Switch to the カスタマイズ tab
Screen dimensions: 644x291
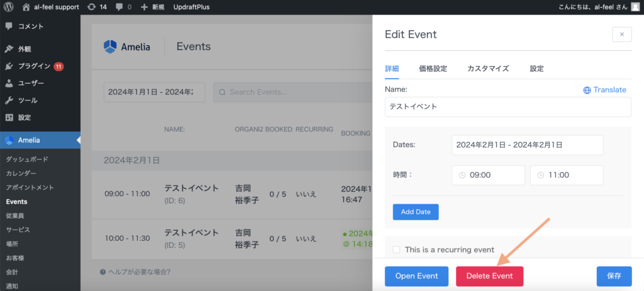tap(487, 69)
